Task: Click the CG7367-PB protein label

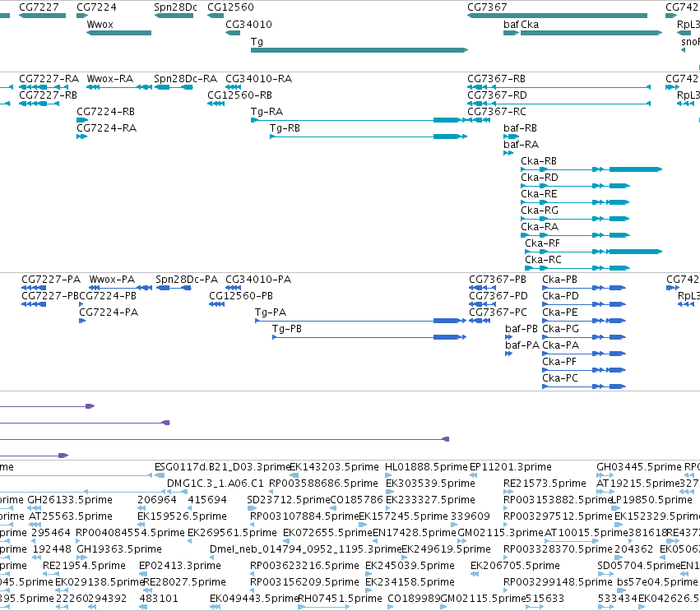Action: (498, 280)
